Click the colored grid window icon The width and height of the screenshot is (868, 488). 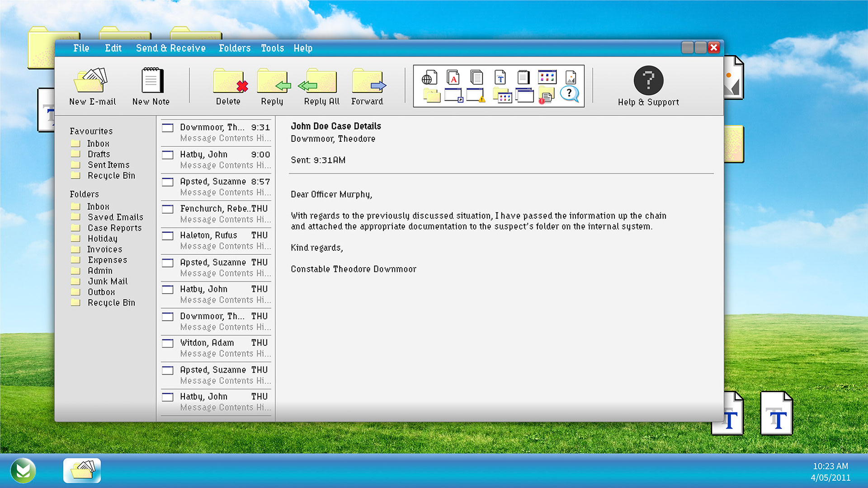(547, 77)
